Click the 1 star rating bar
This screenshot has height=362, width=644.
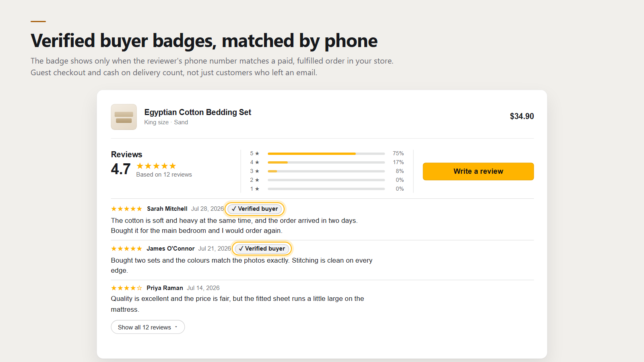coord(326,189)
